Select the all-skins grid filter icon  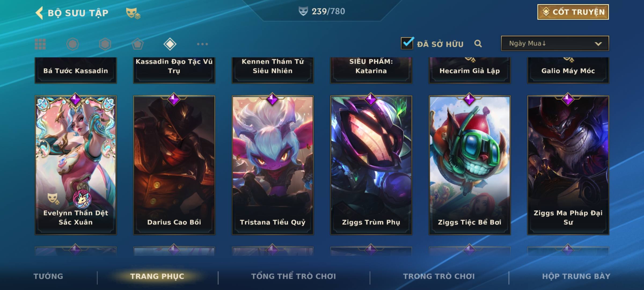[x=40, y=44]
